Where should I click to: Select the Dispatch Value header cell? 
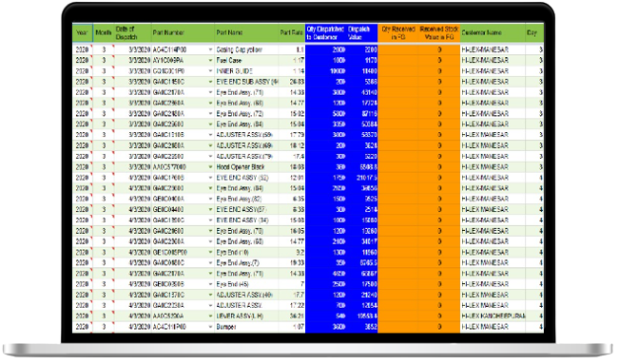[x=361, y=32]
